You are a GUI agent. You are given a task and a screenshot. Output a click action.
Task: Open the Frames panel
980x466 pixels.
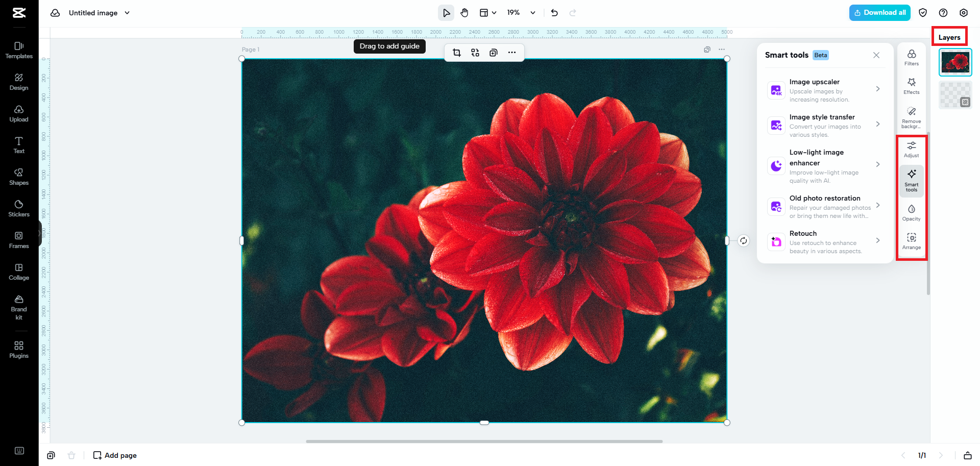coord(18,240)
